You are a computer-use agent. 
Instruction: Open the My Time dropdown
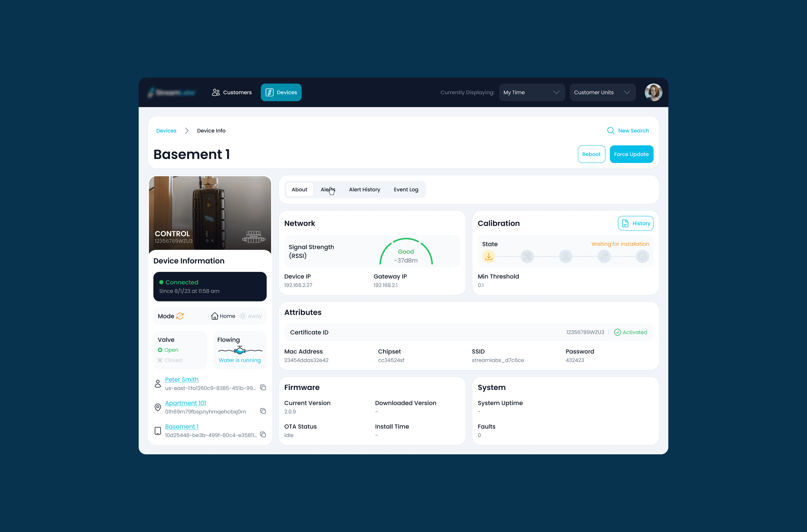(532, 92)
